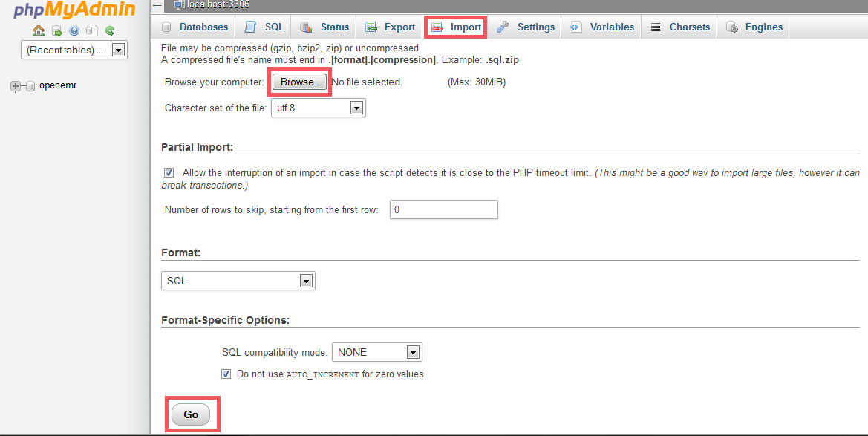The width and height of the screenshot is (868, 436).
Task: Open SQL compatibility mode NONE dropdown
Action: point(377,352)
